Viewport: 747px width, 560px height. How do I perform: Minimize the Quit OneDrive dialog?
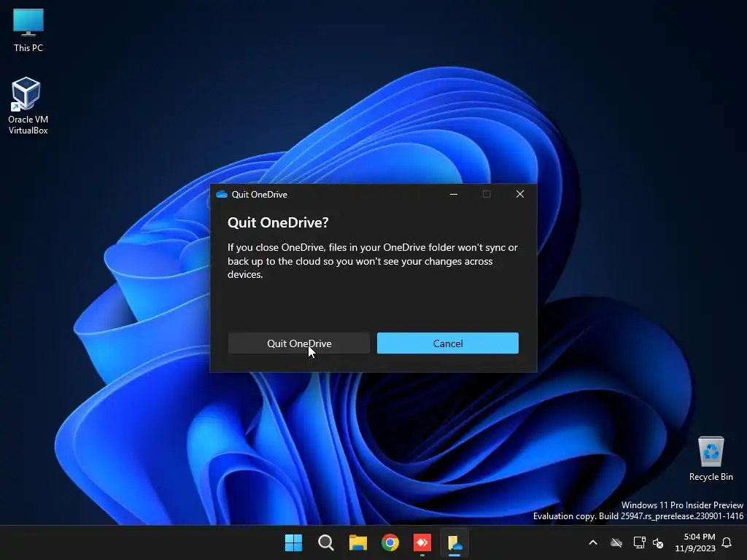[x=454, y=194]
